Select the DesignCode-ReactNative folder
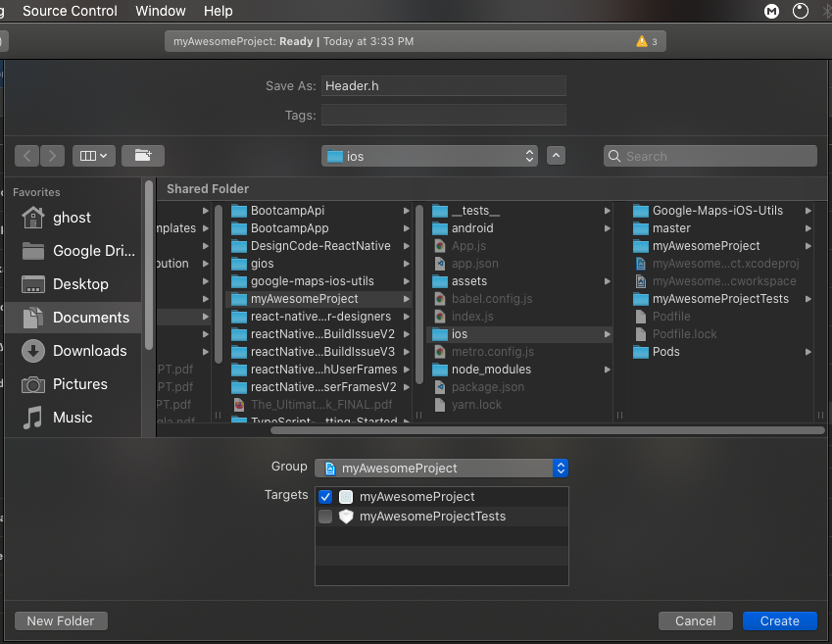832x644 pixels. pos(318,246)
